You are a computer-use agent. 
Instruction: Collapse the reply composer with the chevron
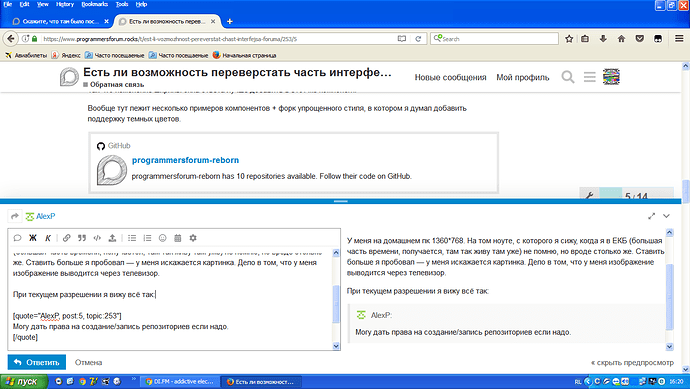pyautogui.click(x=666, y=216)
